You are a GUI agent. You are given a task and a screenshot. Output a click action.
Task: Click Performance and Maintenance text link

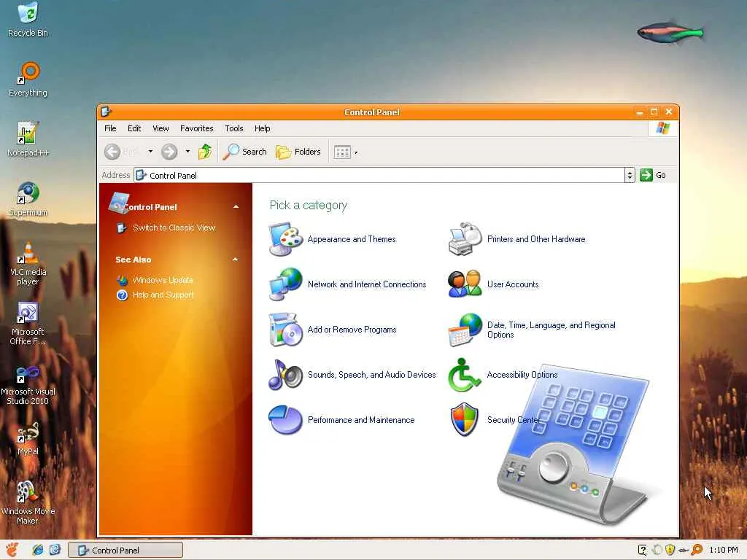click(361, 420)
